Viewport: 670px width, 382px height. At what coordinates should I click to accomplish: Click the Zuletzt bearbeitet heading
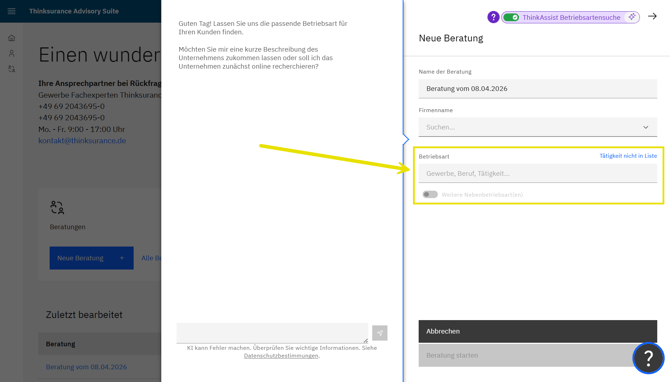[x=84, y=315]
